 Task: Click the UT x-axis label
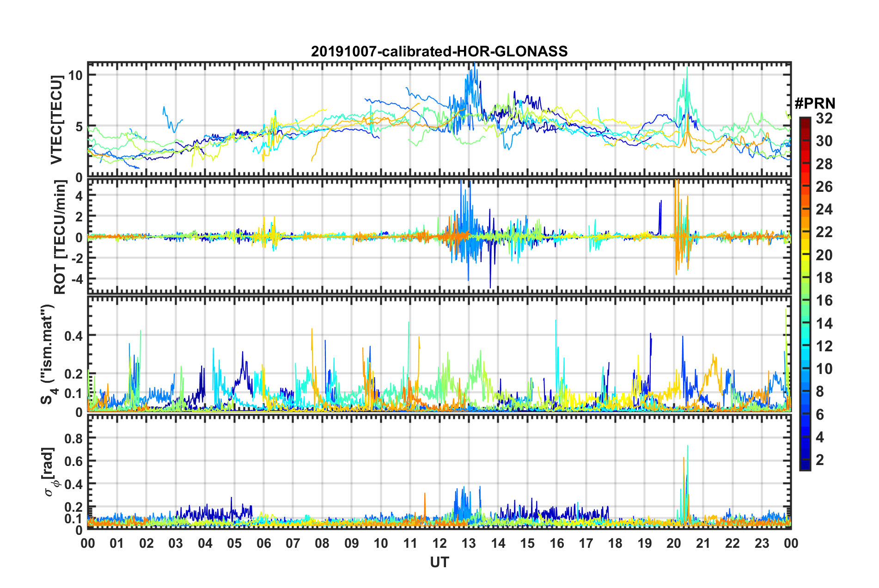click(x=439, y=562)
